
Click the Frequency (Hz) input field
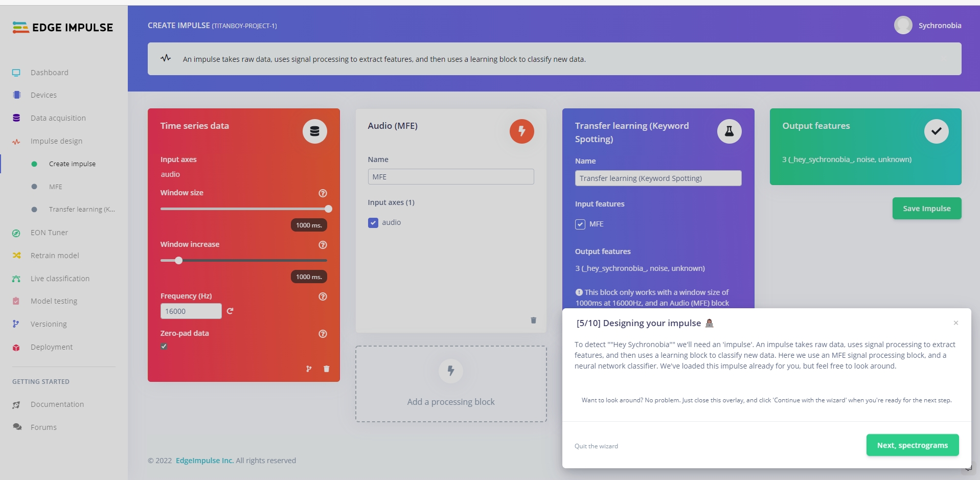coord(191,311)
